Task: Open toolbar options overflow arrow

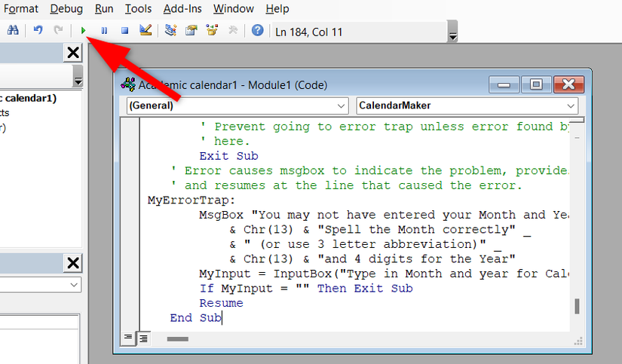Action: 452,32
